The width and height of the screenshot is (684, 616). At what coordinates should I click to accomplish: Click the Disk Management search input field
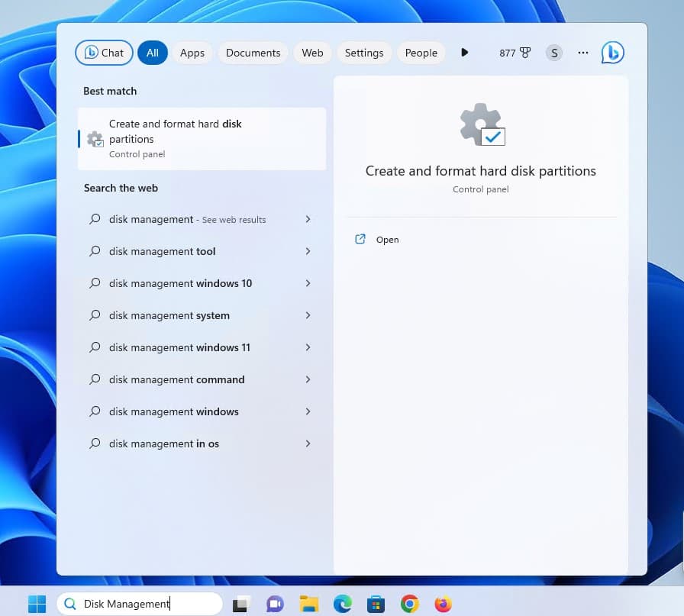click(145, 604)
